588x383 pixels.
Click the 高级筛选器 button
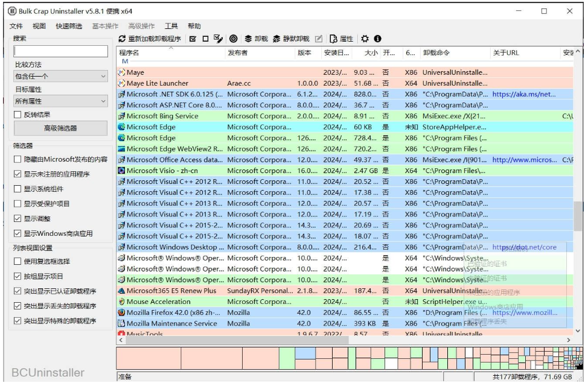61,128
